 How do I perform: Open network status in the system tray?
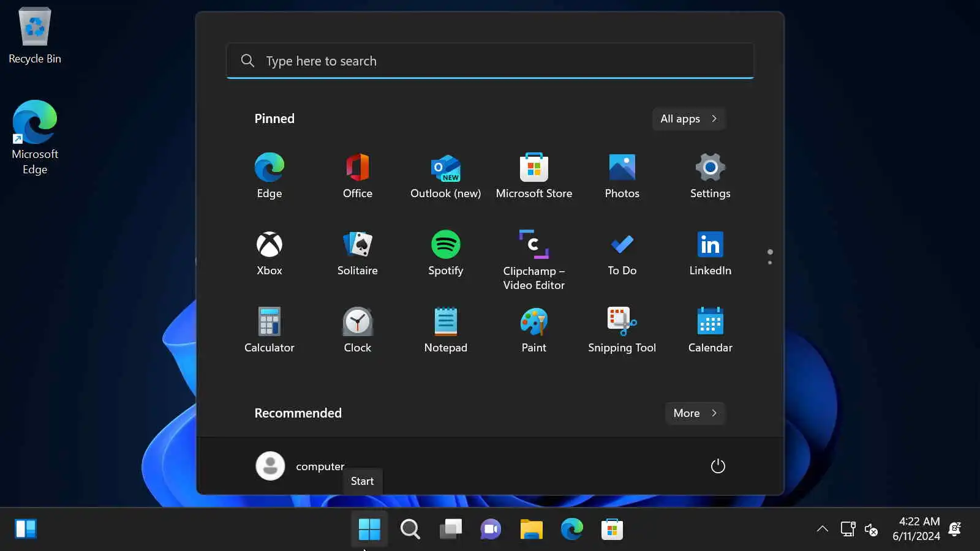click(848, 529)
